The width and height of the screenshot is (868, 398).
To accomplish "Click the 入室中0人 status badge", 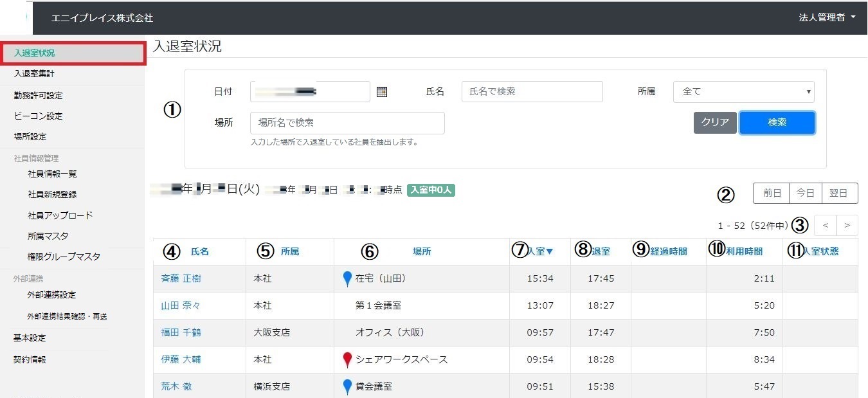I will pos(431,190).
